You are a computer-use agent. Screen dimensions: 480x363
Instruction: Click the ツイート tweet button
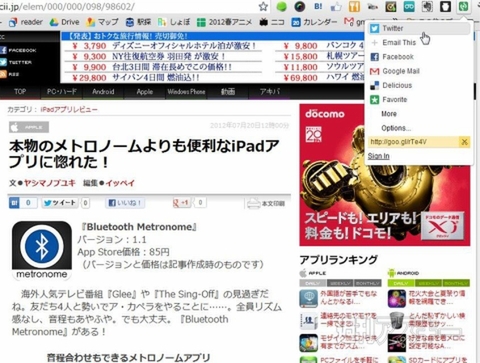[60, 203]
